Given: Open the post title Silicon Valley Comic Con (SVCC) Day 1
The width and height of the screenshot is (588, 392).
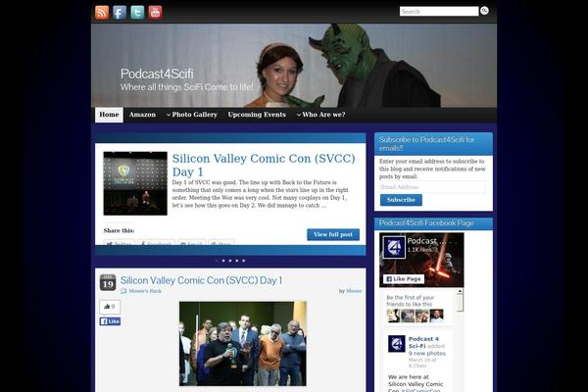Looking at the screenshot, I should (201, 280).
